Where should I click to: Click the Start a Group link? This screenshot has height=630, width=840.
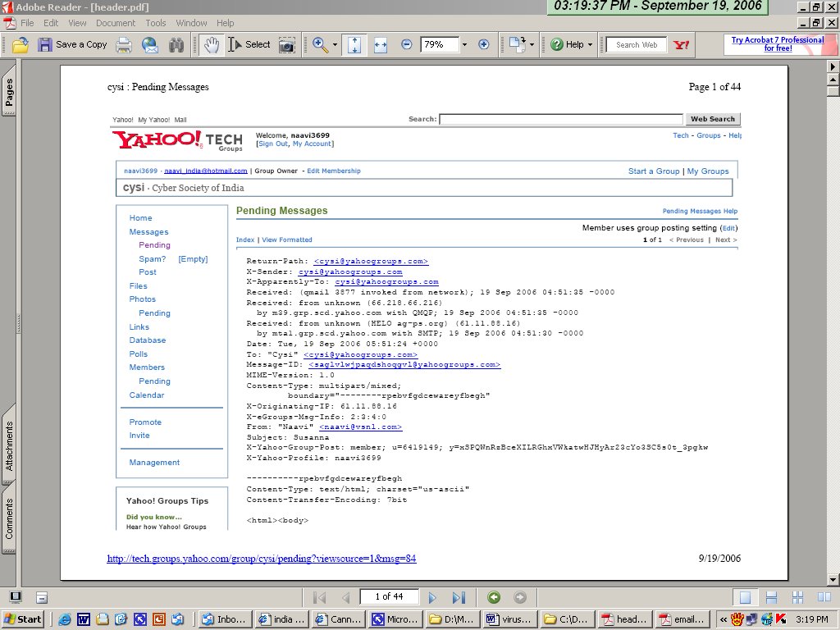[654, 171]
